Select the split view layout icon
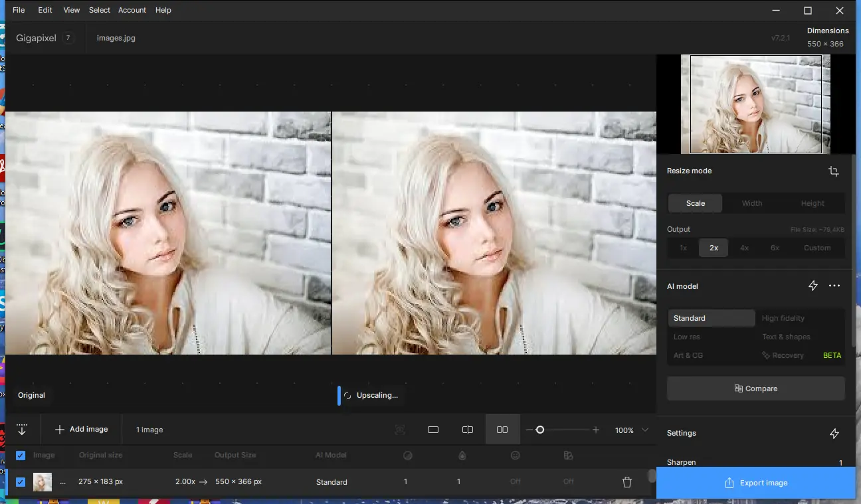Viewport: 861px width, 504px height. pos(468,430)
